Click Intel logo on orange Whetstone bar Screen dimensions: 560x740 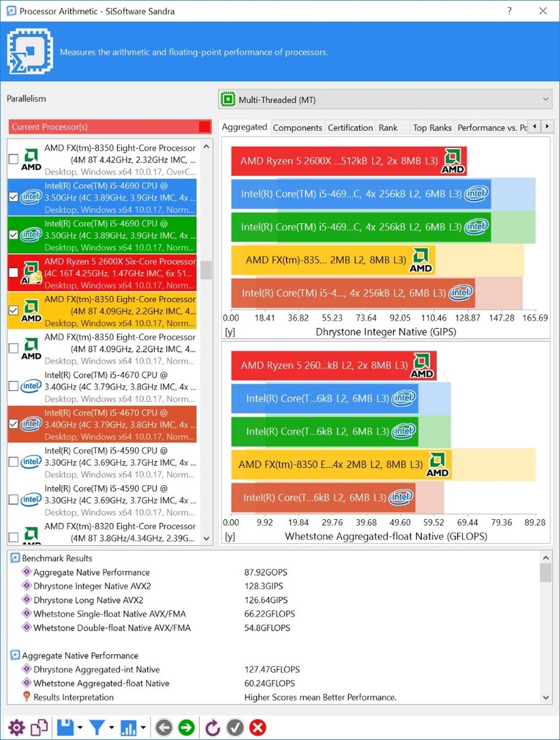click(401, 497)
